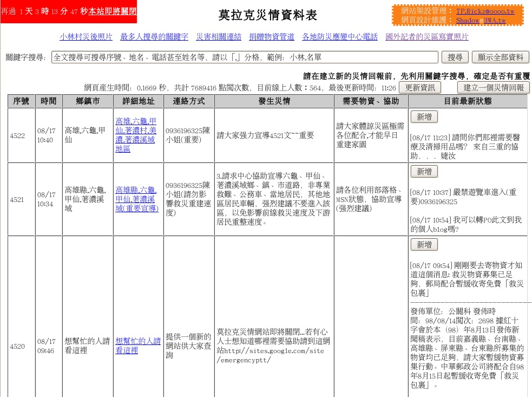Viewport: 532px width, 397px height.
Task: Click the 新增 button for row 4522
Action: pyautogui.click(x=424, y=117)
